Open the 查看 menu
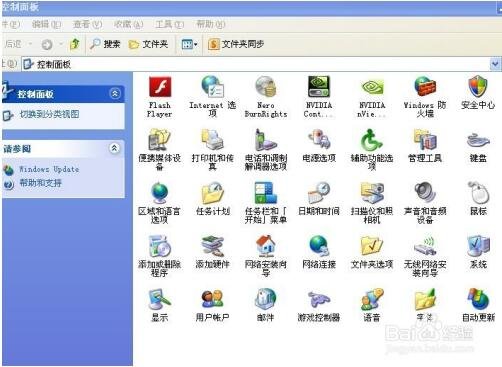 click(x=87, y=24)
